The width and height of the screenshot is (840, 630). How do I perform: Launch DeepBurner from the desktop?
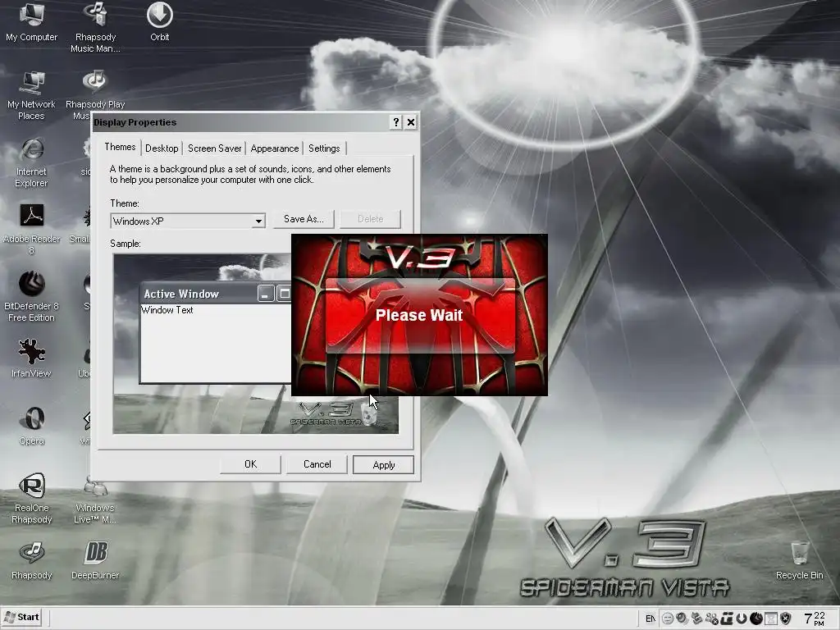click(x=95, y=560)
